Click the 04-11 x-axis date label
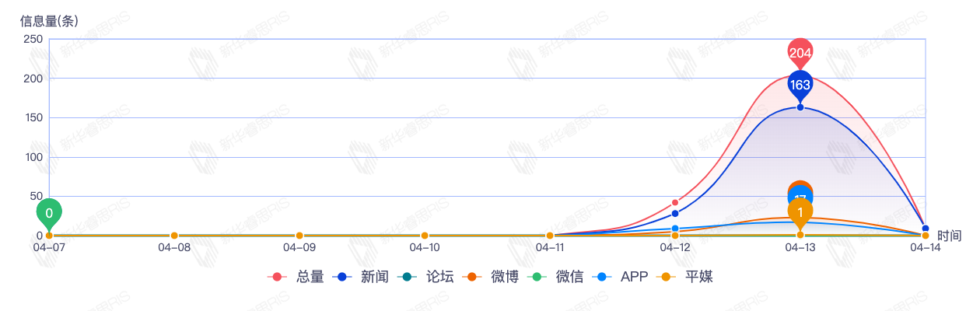 pos(550,248)
